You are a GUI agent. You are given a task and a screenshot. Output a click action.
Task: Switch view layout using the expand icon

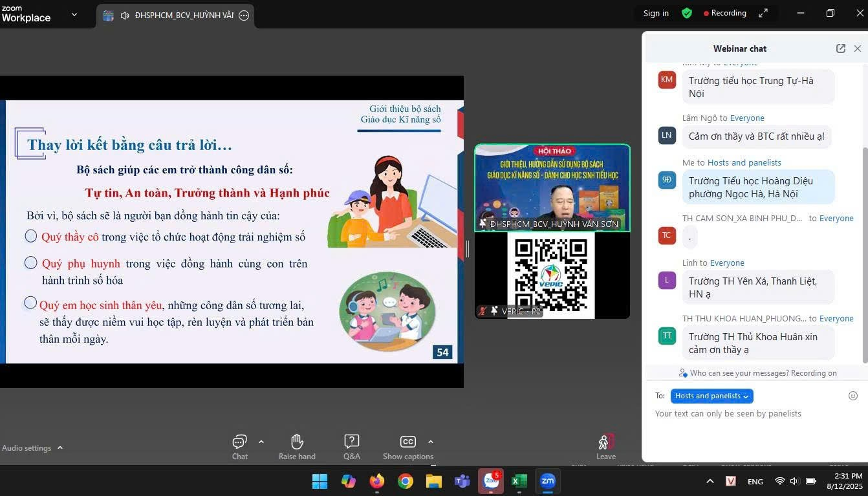763,13
